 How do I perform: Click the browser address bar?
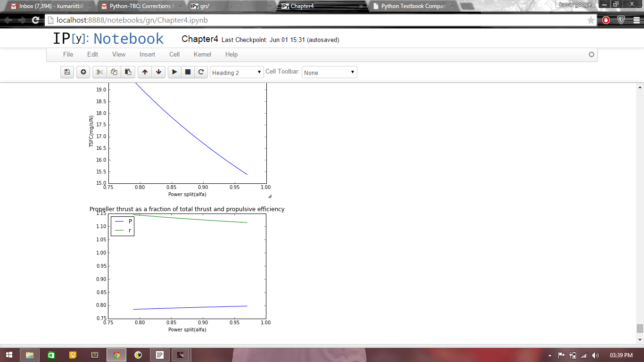316,20
